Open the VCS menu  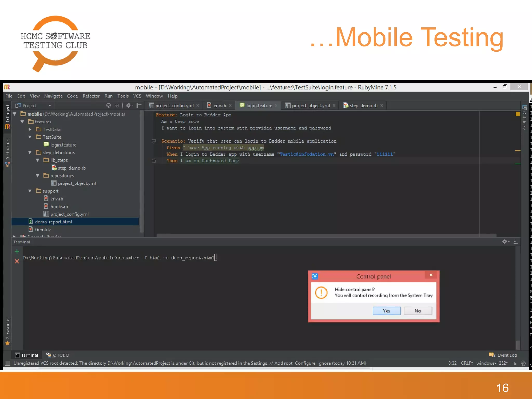tap(137, 96)
